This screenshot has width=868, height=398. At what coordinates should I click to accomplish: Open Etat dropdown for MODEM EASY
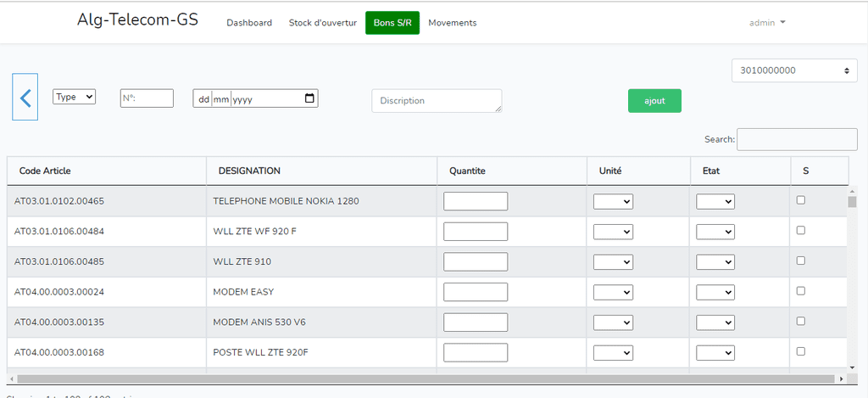point(715,292)
